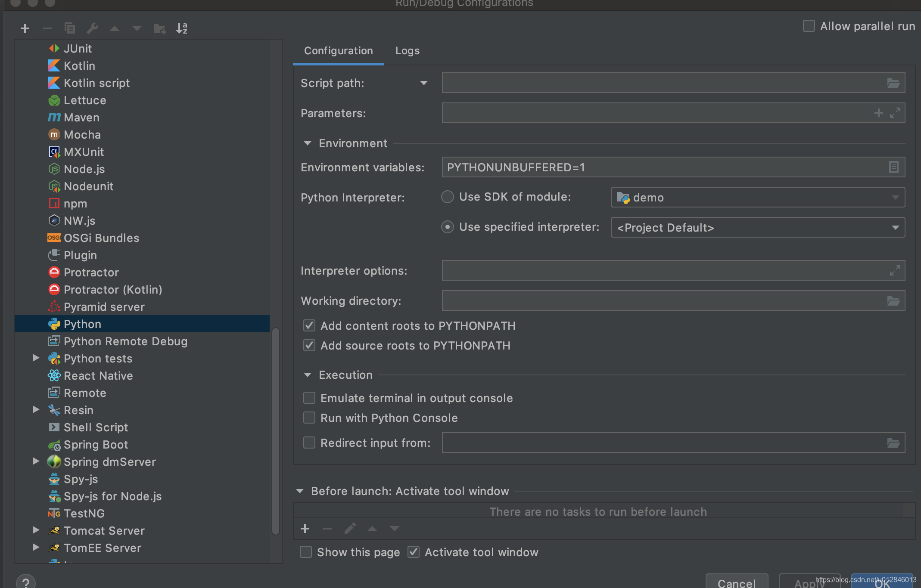Image resolution: width=921 pixels, height=588 pixels.
Task: Collapse Before launch section
Action: coord(300,491)
